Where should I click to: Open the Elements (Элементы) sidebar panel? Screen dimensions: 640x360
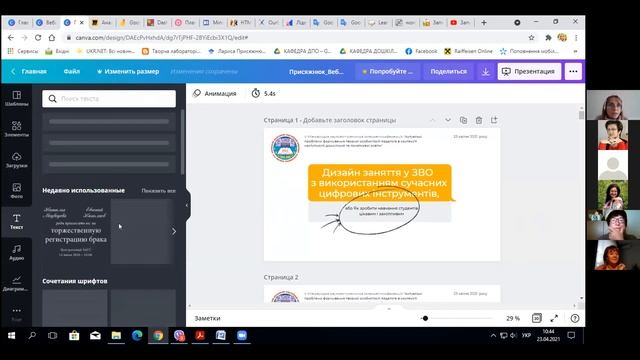click(16, 129)
